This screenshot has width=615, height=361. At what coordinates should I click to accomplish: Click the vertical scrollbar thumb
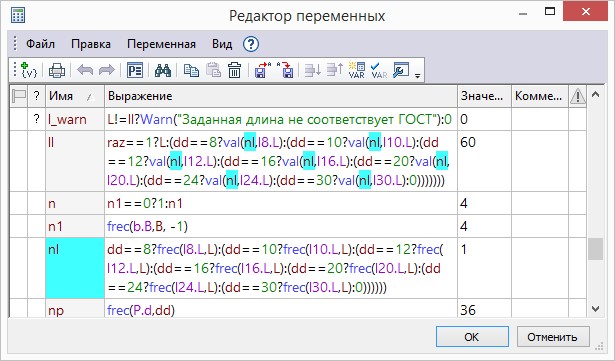pos(595,249)
